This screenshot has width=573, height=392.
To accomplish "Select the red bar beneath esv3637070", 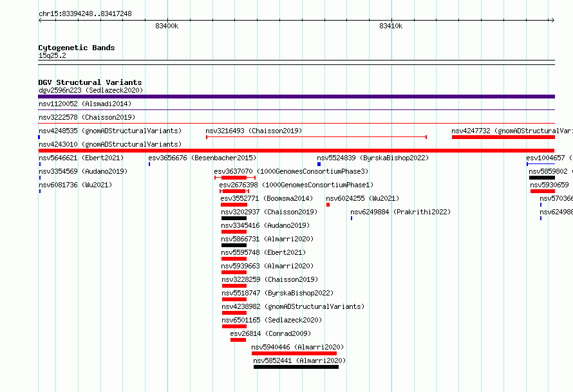I will click(x=234, y=178).
